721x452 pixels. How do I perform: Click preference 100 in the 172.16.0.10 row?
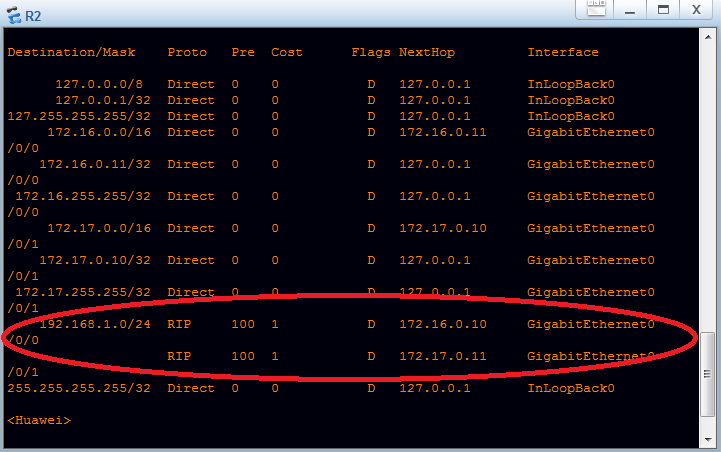coord(243,324)
